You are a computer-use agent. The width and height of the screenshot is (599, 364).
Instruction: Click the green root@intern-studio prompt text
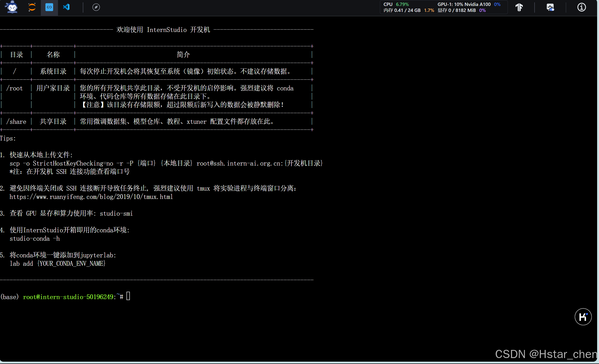click(68, 297)
